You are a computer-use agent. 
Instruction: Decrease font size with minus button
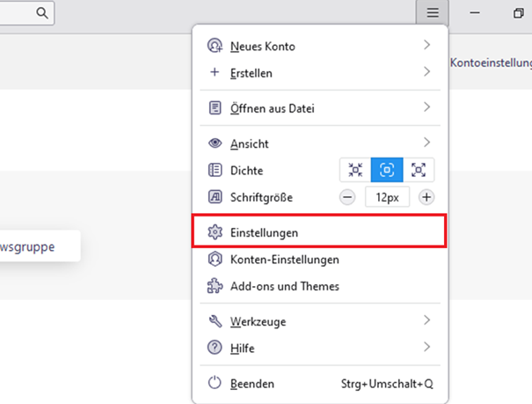347,197
